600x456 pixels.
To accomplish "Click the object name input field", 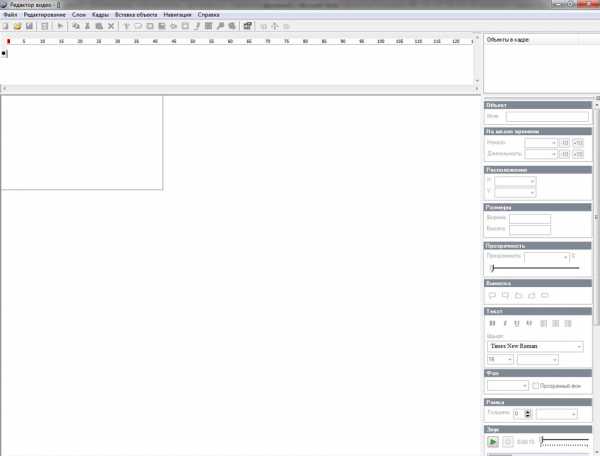I will pyautogui.click(x=547, y=116).
